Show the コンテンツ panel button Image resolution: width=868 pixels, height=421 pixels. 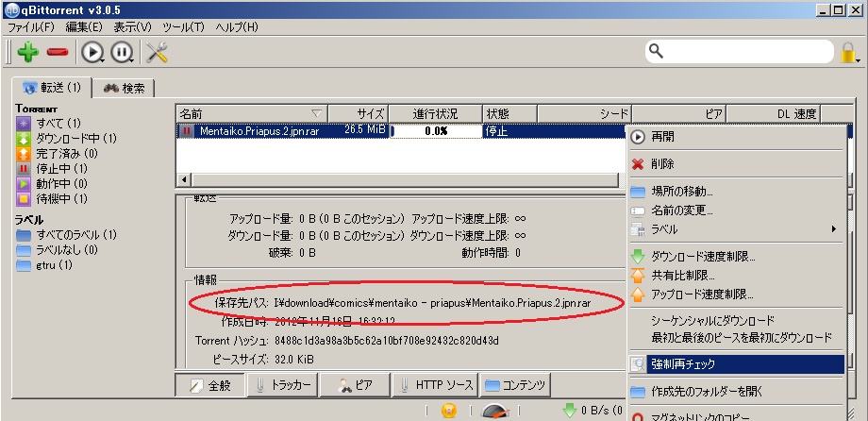(516, 385)
